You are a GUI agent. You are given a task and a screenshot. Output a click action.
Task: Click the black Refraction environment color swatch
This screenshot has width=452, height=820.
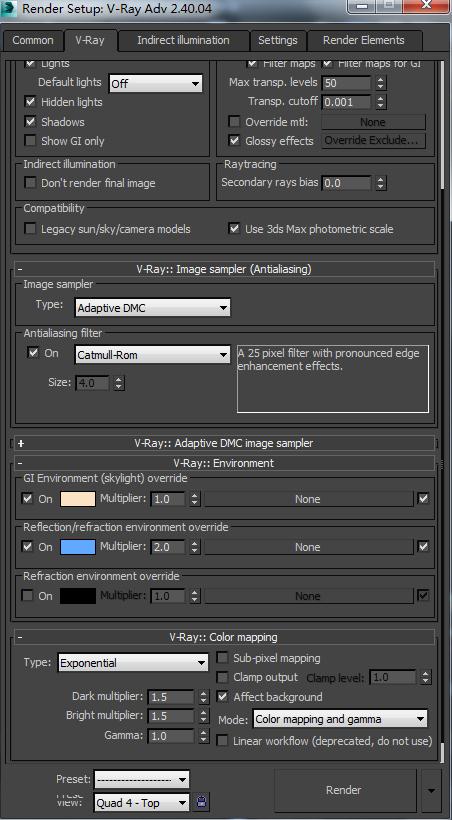78,596
